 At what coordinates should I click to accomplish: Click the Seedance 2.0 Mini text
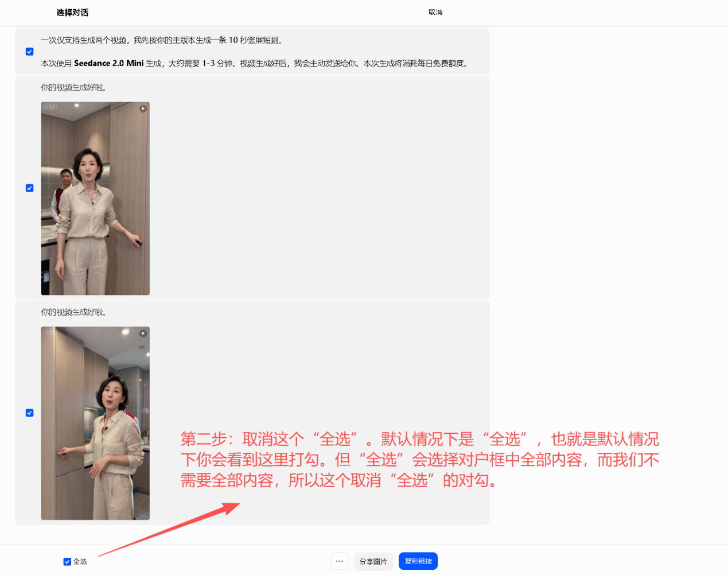109,63
